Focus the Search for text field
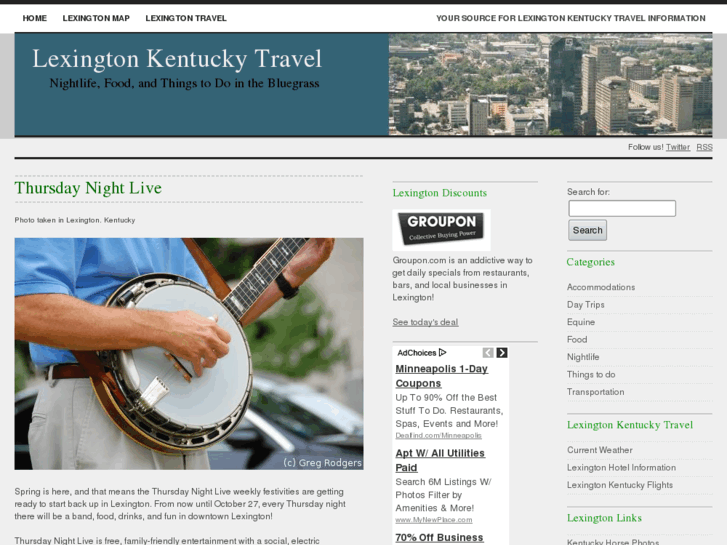 (622, 208)
